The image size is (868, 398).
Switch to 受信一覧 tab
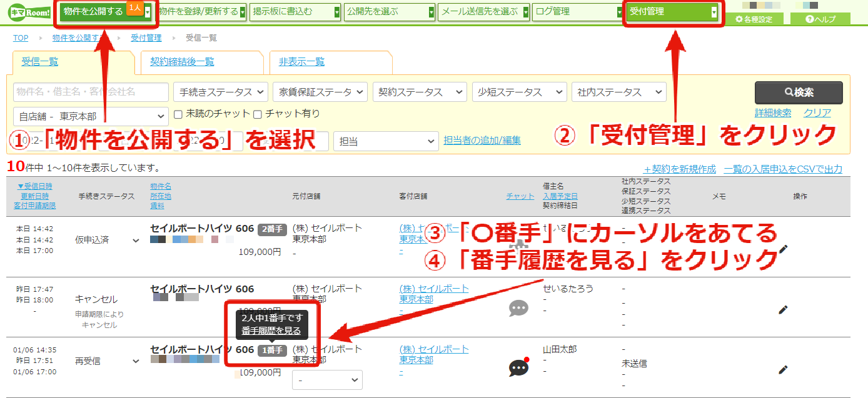tap(40, 61)
